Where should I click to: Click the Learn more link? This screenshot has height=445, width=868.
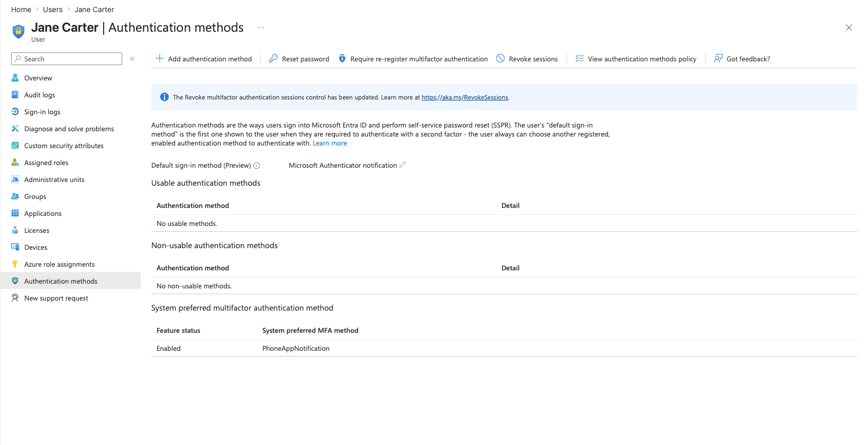click(x=330, y=143)
